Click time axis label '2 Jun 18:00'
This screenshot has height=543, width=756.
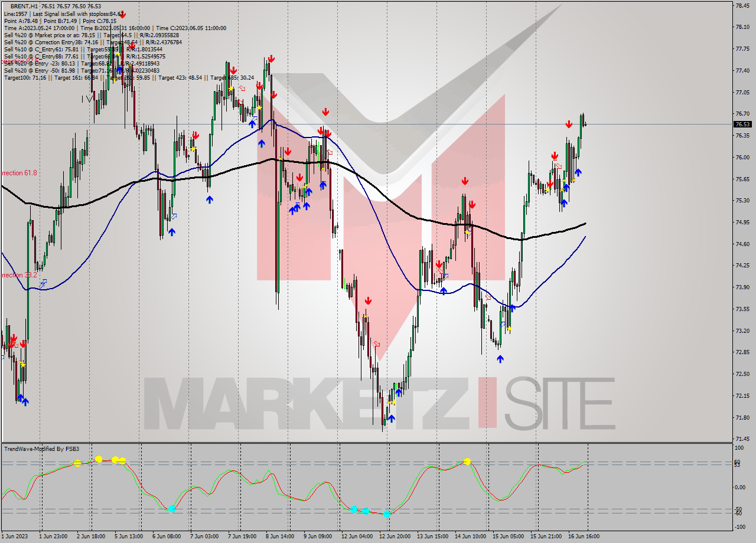(92, 537)
